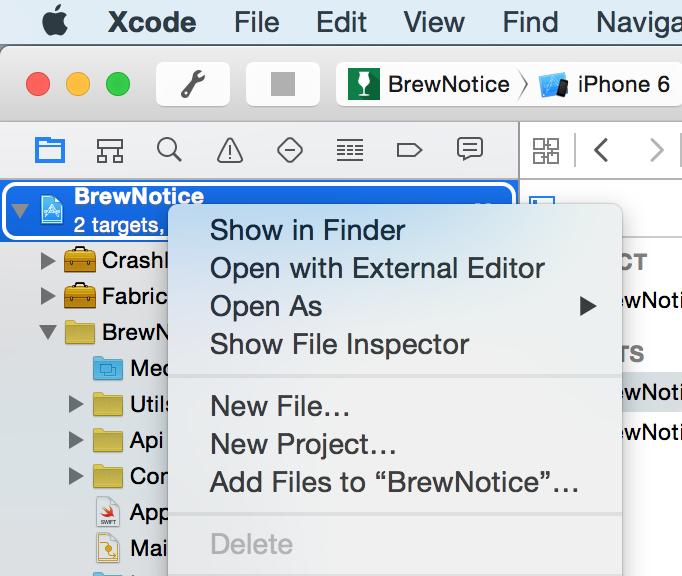Viewport: 682px width, 576px height.
Task: Show the Report navigator
Action: pyautogui.click(x=470, y=149)
